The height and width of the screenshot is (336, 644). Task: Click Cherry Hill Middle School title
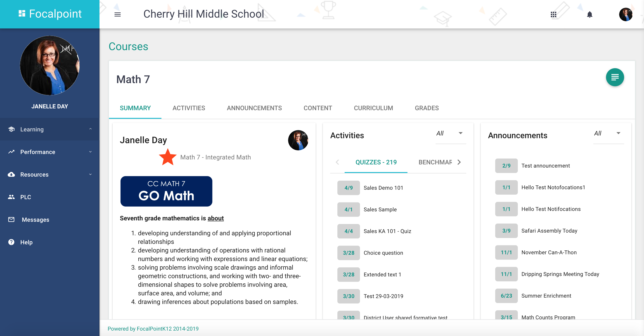coord(204,14)
